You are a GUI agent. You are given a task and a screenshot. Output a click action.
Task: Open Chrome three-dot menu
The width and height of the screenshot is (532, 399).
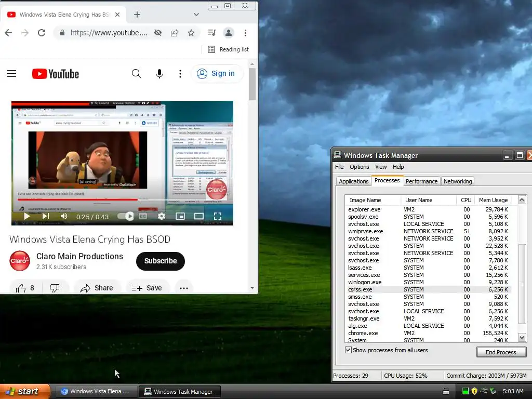245,33
